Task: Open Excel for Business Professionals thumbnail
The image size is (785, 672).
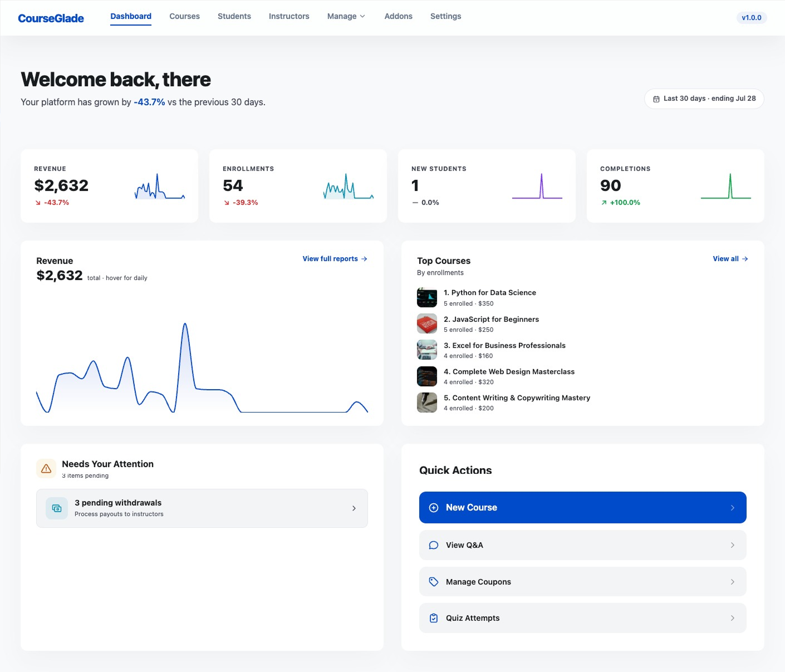Action: point(427,350)
